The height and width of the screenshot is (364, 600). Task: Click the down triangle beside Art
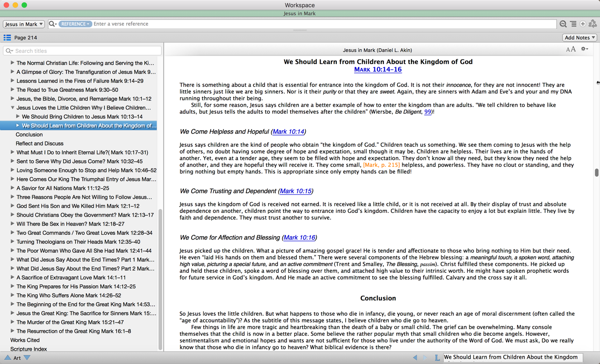[27, 358]
